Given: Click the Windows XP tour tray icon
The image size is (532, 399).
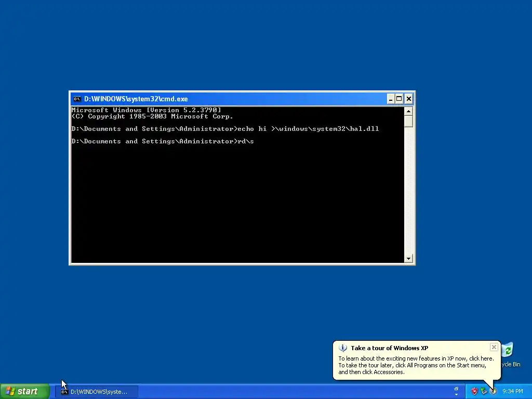Looking at the screenshot, I should (493, 392).
